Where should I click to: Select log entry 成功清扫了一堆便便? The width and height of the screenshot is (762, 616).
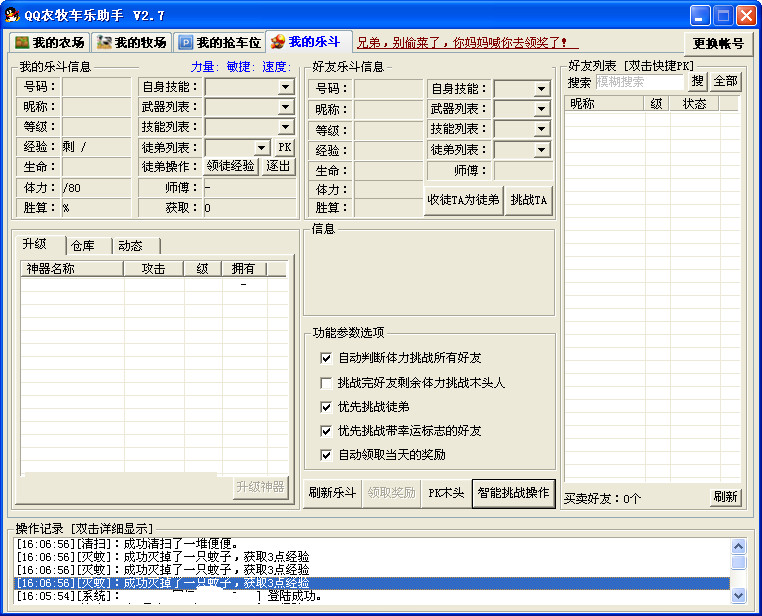[372, 544]
